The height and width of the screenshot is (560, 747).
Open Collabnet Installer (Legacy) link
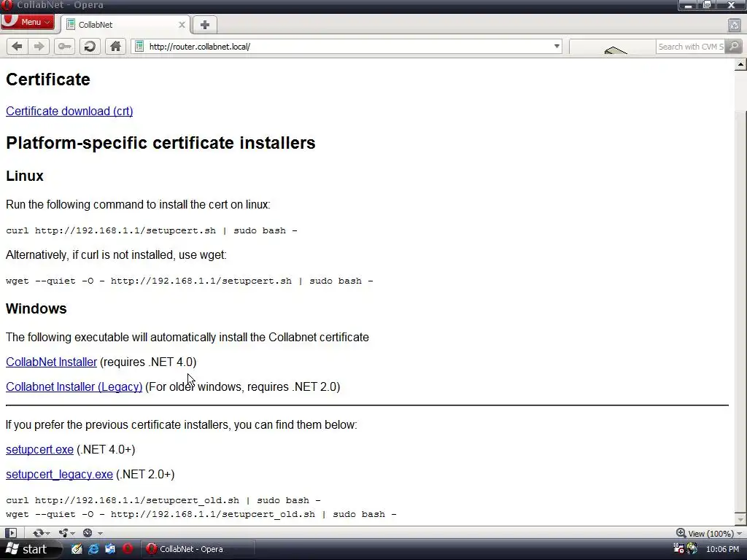tap(74, 386)
